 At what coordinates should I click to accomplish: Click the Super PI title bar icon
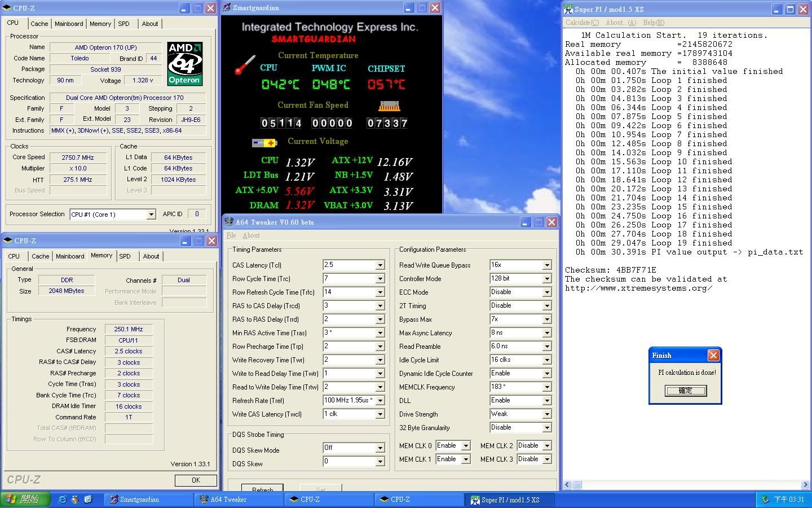(x=568, y=9)
